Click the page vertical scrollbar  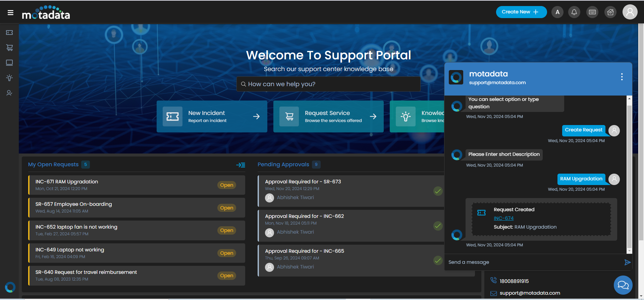click(641, 134)
